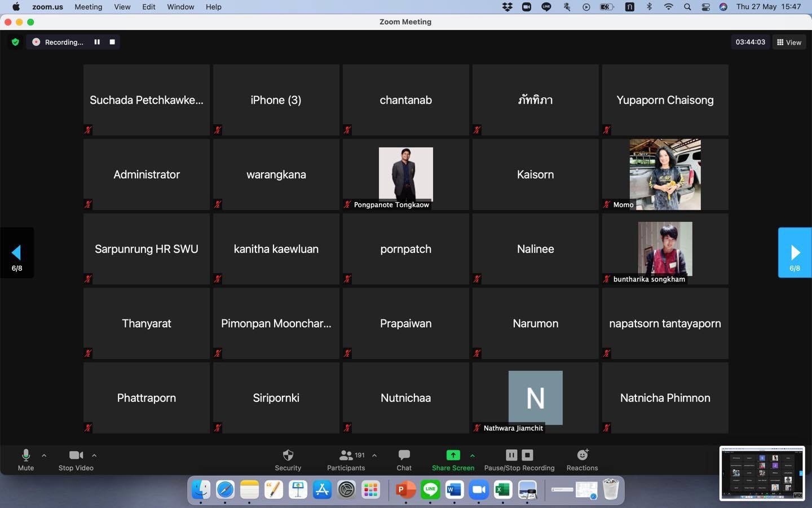Expand video options arrow beside Stop Video

pos(94,456)
